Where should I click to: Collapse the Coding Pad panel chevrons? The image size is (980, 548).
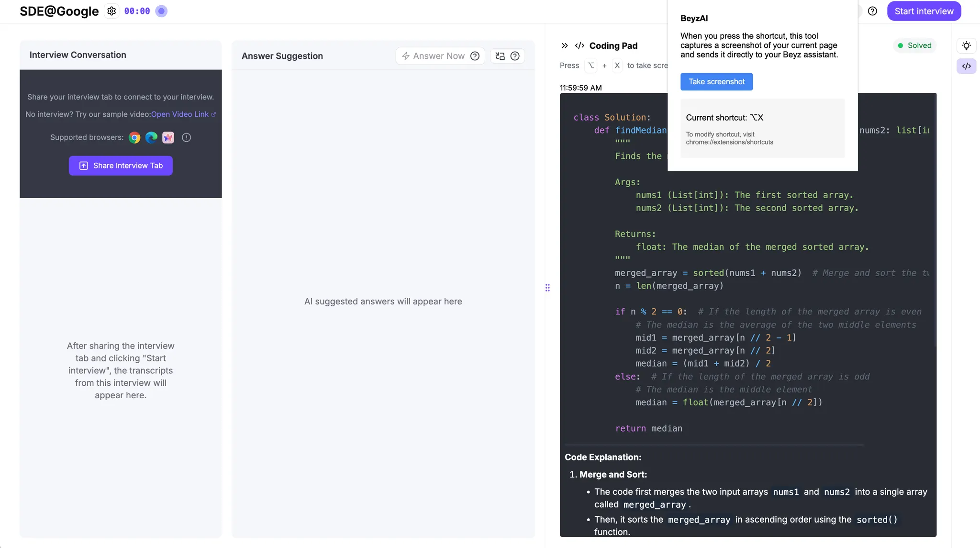point(565,45)
